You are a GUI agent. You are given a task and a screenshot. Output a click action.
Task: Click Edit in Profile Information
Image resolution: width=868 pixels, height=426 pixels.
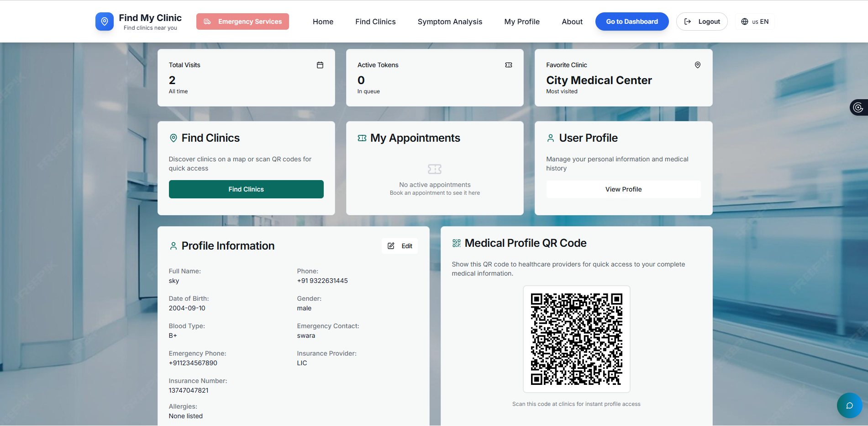coord(400,246)
